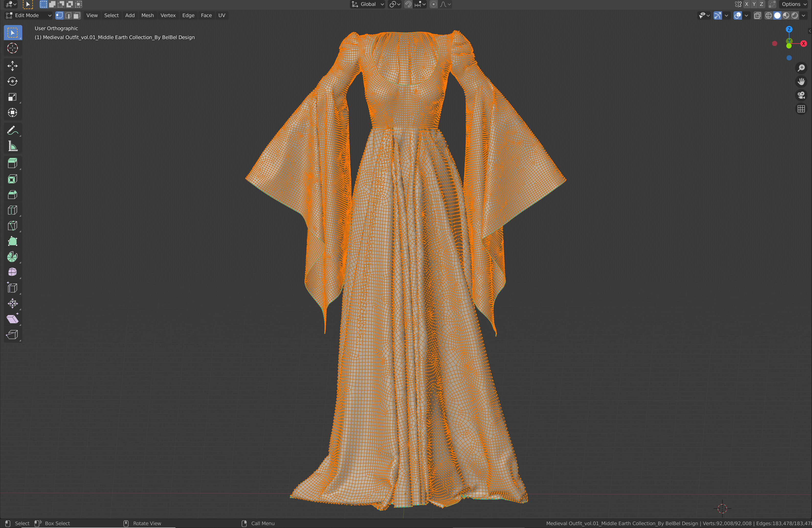Image resolution: width=812 pixels, height=528 pixels.
Task: Select the Loop Cut tool
Action: pos(12,210)
